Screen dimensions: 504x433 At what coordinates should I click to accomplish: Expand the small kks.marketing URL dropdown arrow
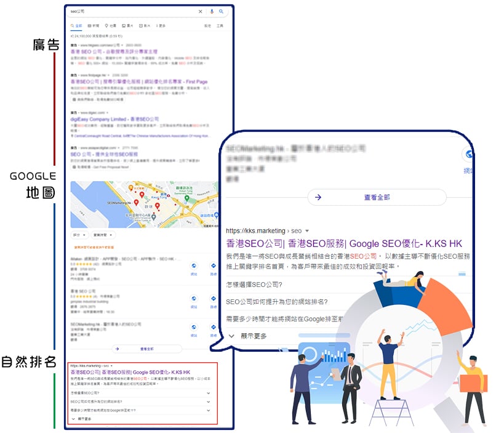pyautogui.click(x=111, y=366)
